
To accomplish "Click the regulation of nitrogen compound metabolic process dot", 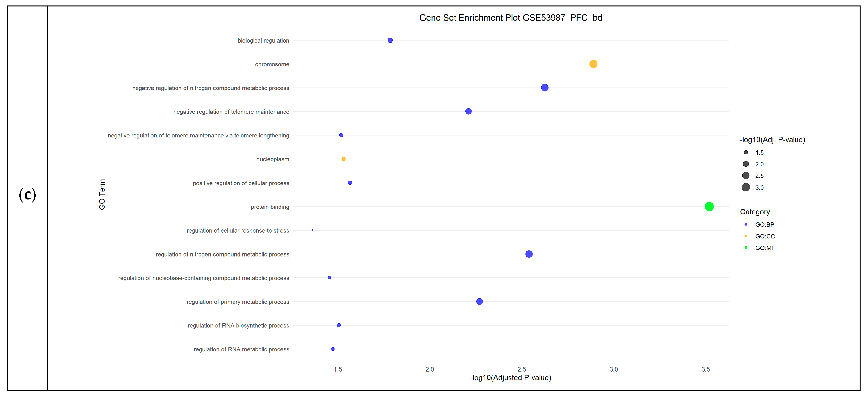I will (529, 254).
